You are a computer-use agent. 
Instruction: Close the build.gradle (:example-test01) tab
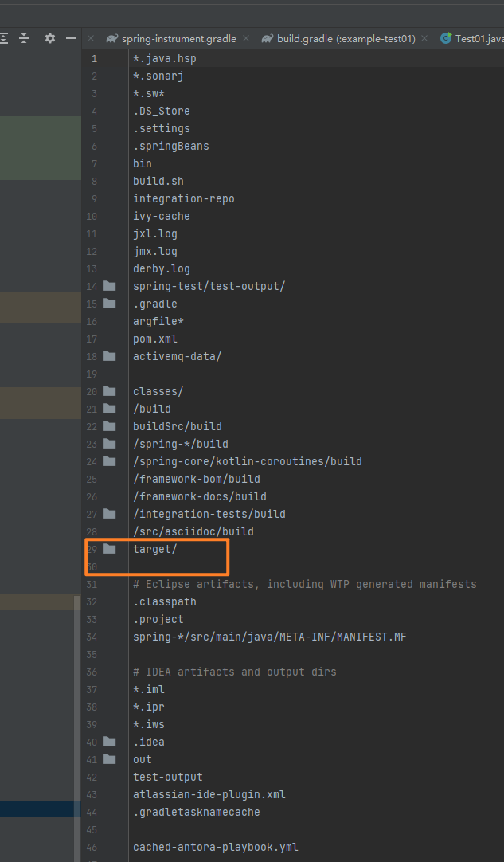pyautogui.click(x=424, y=38)
